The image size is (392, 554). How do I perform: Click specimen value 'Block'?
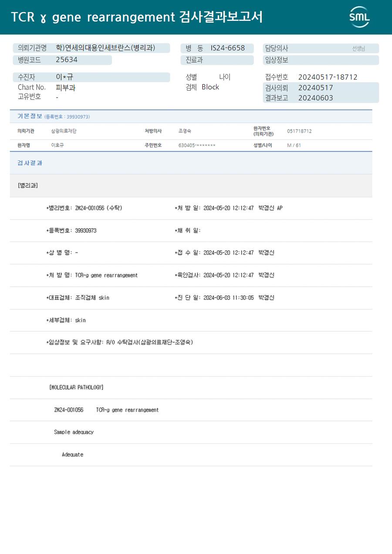(210, 87)
